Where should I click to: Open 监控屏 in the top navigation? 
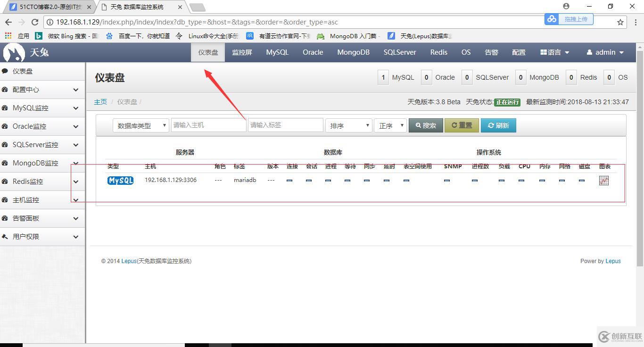tap(242, 52)
